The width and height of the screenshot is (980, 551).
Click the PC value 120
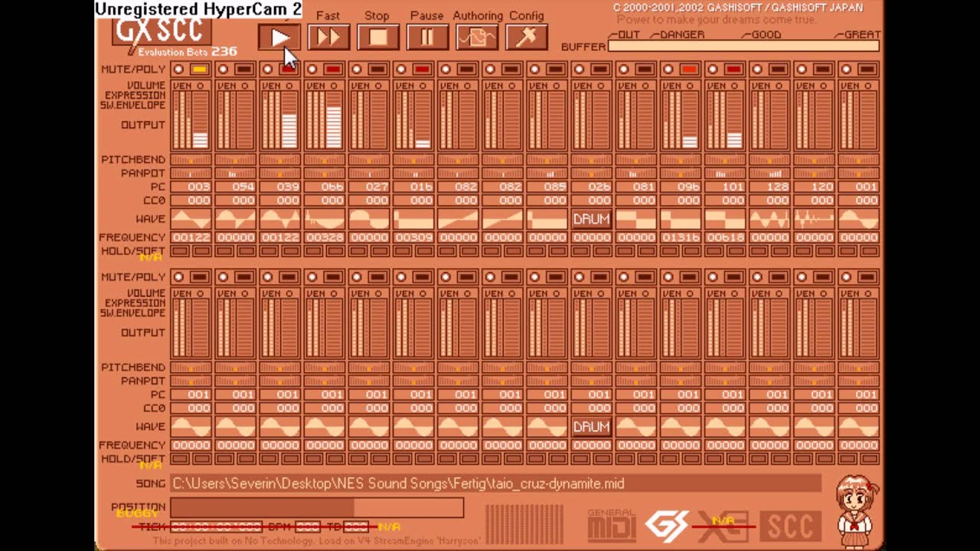[813, 187]
